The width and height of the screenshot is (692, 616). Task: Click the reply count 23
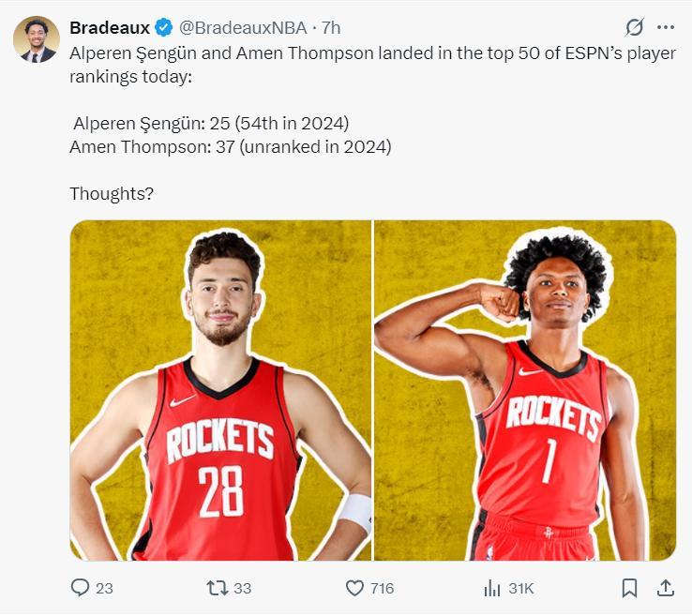pos(104,589)
